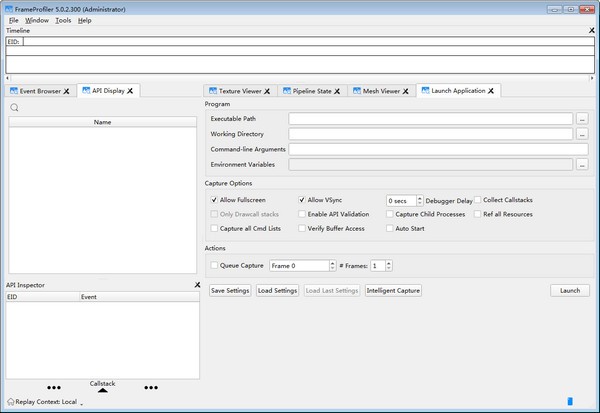Click the dots icon right of Callstack
600x413 pixels.
pyautogui.click(x=151, y=388)
